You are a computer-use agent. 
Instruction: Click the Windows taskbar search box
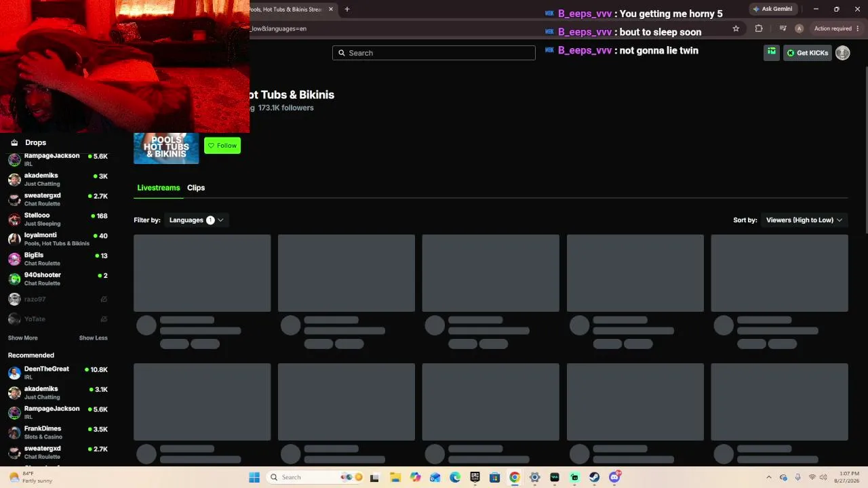[315, 477]
